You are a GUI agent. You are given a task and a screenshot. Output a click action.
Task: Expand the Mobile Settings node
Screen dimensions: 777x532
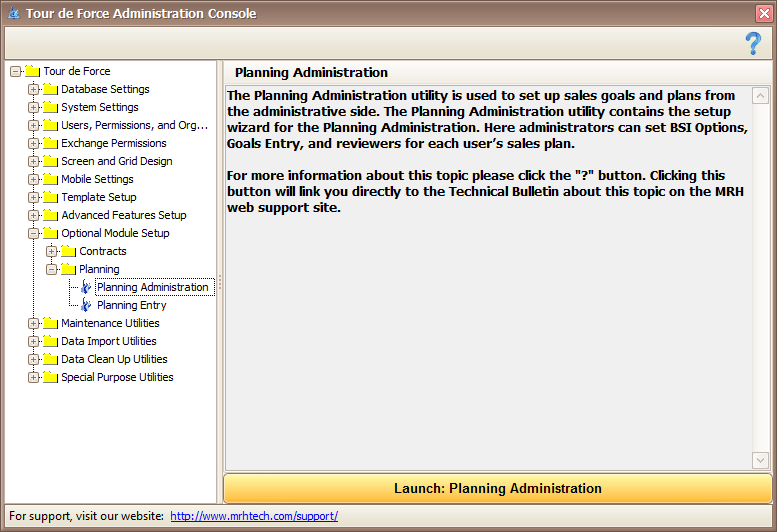(x=33, y=179)
